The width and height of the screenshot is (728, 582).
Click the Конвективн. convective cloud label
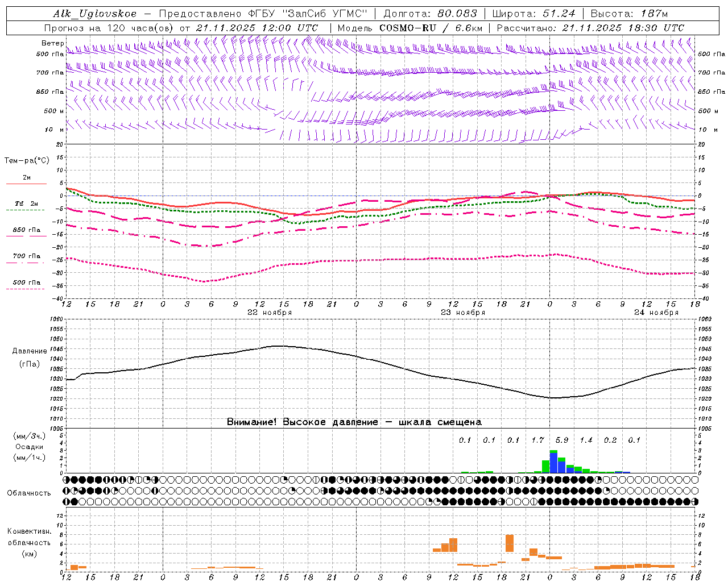coord(29,532)
